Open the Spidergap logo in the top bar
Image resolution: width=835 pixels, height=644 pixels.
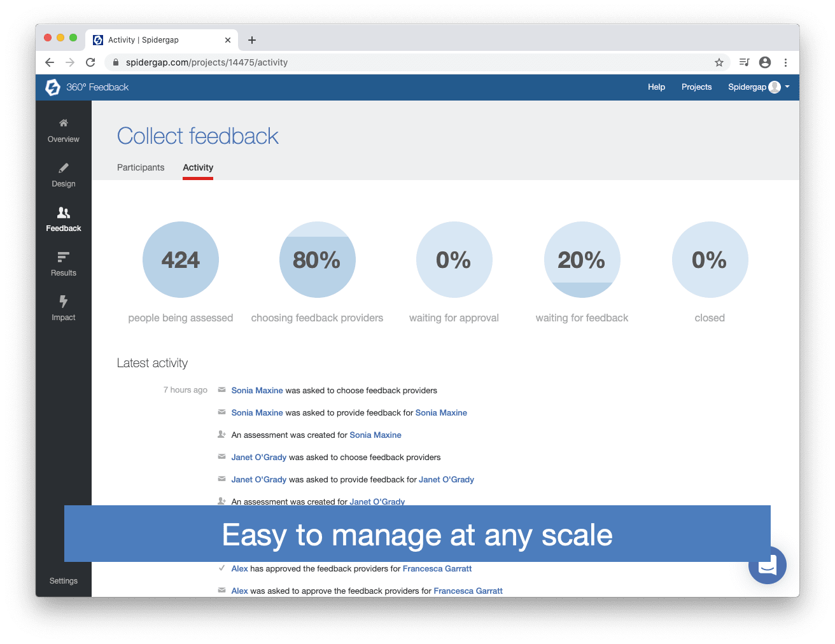click(x=53, y=87)
